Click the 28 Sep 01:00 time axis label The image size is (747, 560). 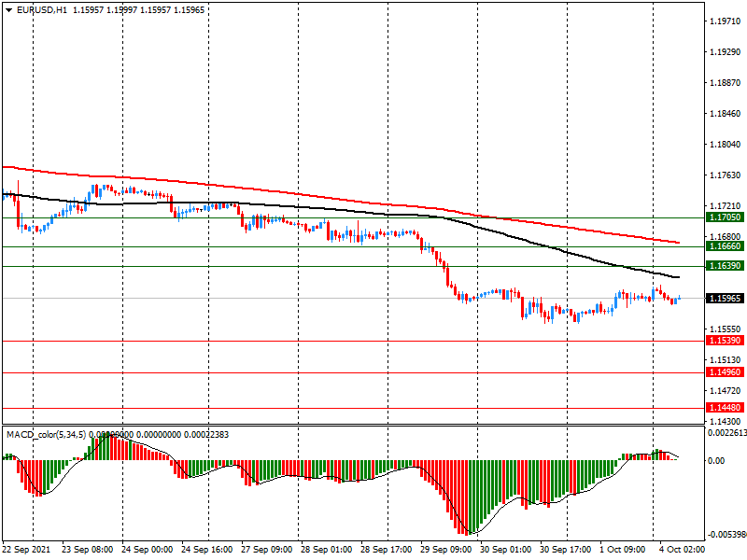(326, 550)
